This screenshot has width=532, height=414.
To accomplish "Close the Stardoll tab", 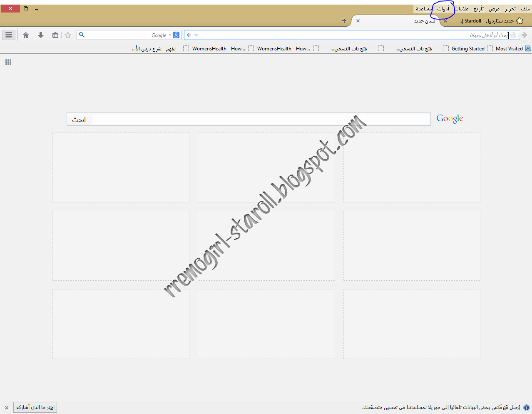I will pyautogui.click(x=445, y=21).
